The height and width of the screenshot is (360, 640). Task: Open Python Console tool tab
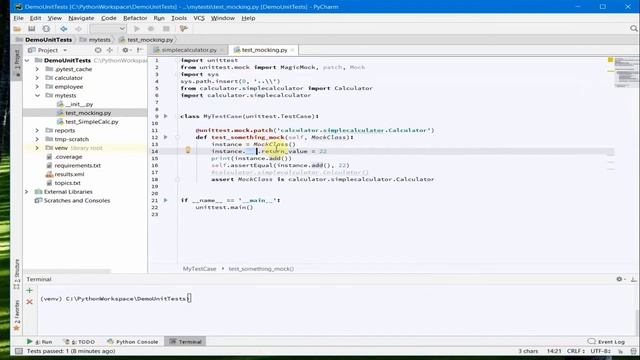click(133, 342)
